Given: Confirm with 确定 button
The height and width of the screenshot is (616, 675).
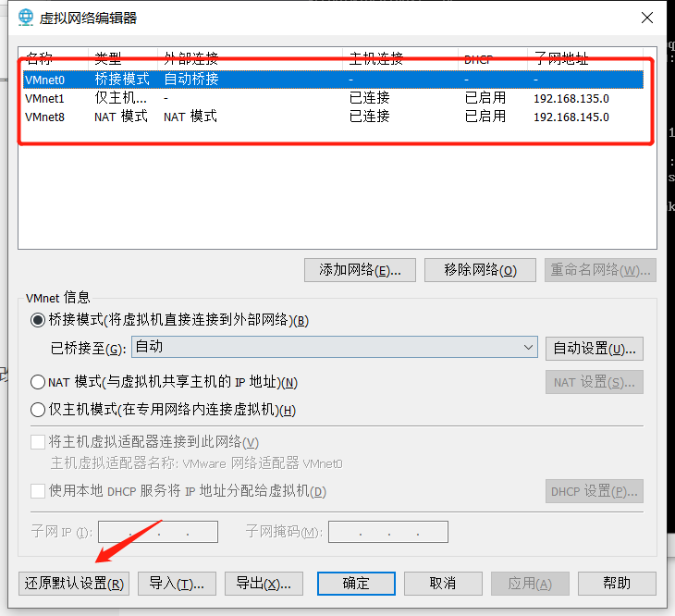Looking at the screenshot, I should point(356,584).
